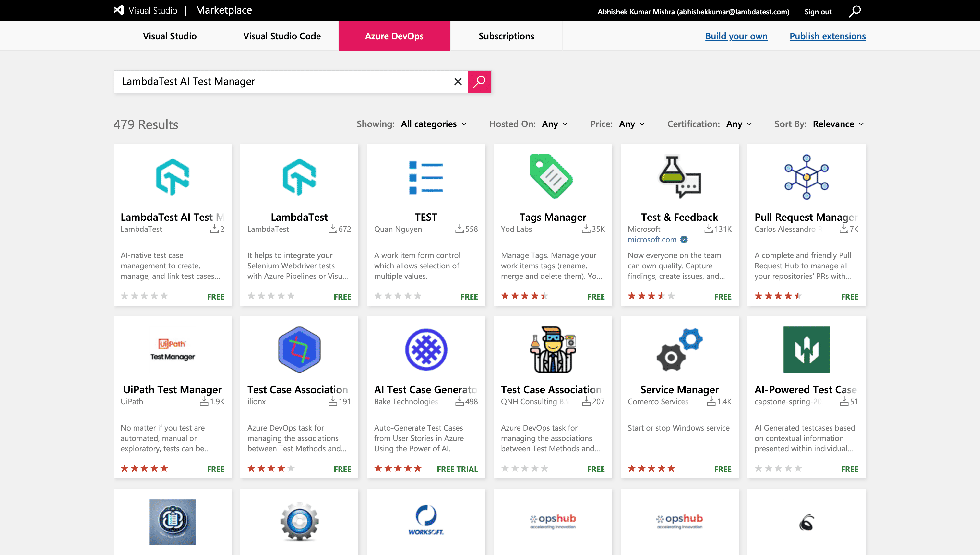Open the Publish extensions link

point(828,36)
